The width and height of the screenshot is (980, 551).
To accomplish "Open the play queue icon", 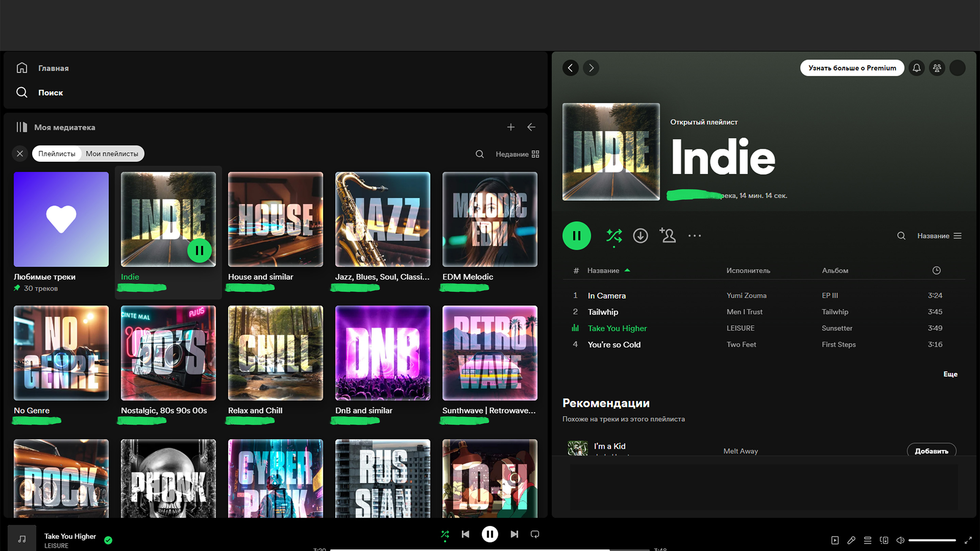I will tap(868, 540).
